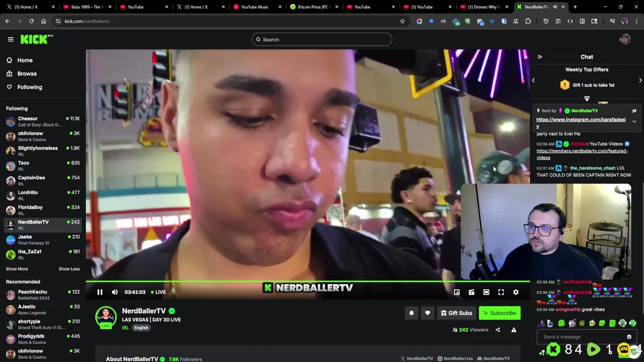This screenshot has height=362, width=644.
Task: Show next Weekly Top Gifters slide
Action: [x=640, y=80]
